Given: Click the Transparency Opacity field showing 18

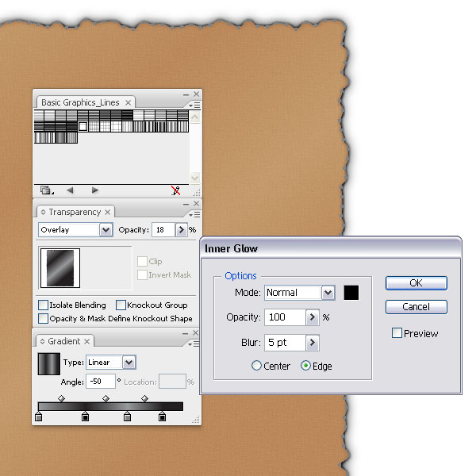Looking at the screenshot, I should pos(163,230).
